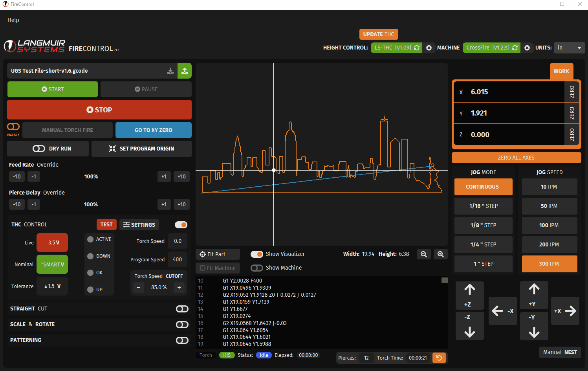This screenshot has width=588, height=371.
Task: Jog the -Z down arrow
Action: tap(470, 326)
